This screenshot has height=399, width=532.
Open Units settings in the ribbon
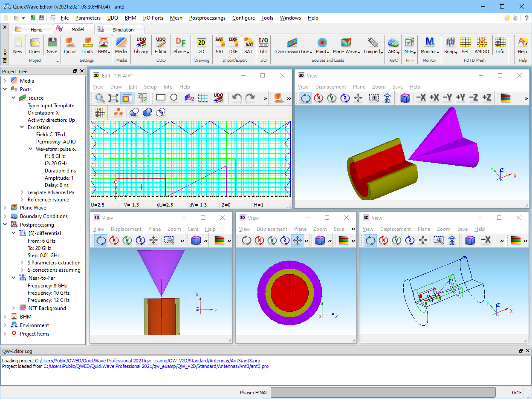[87, 46]
